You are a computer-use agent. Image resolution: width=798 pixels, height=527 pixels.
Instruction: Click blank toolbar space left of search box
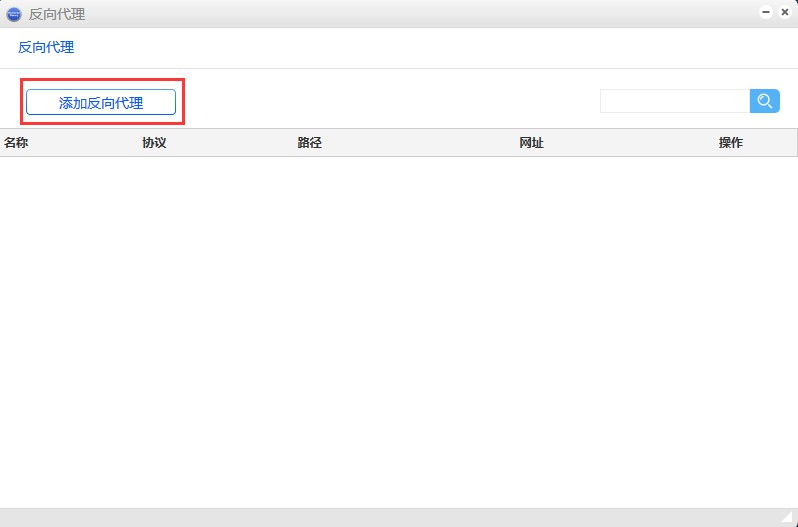pos(390,101)
